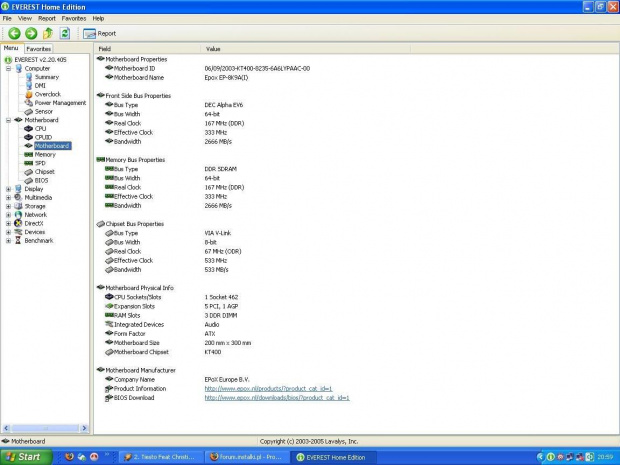Click the green Forward arrow toolbar icon
The width and height of the screenshot is (620, 465).
click(30, 33)
